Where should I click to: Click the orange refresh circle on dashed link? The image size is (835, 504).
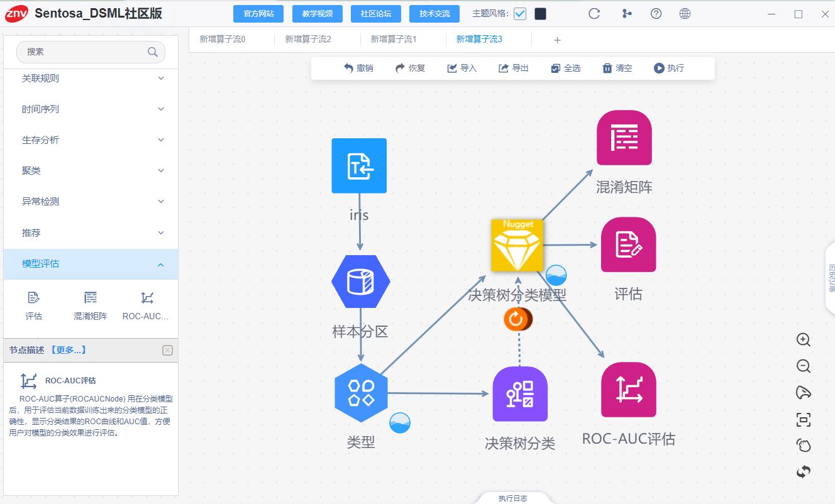[x=517, y=319]
